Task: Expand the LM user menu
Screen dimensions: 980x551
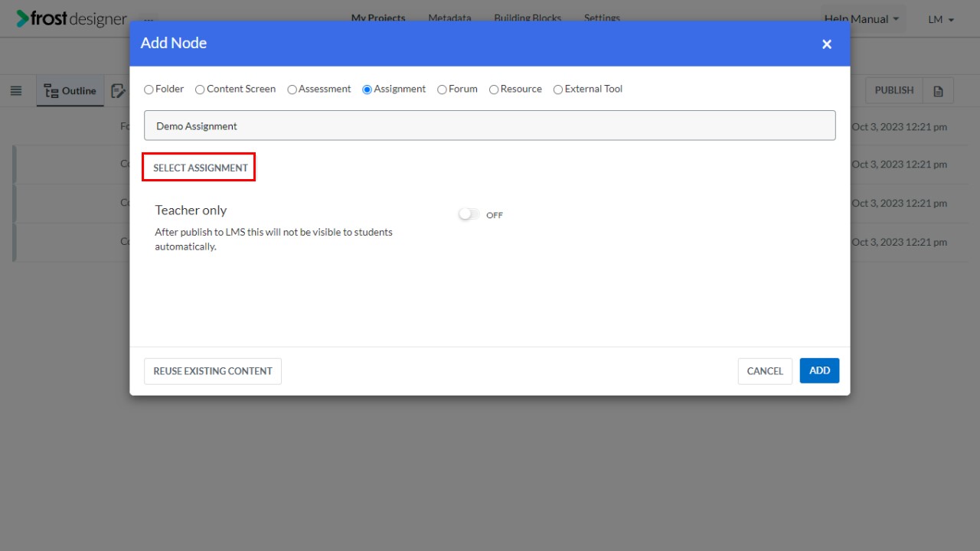Action: point(941,19)
